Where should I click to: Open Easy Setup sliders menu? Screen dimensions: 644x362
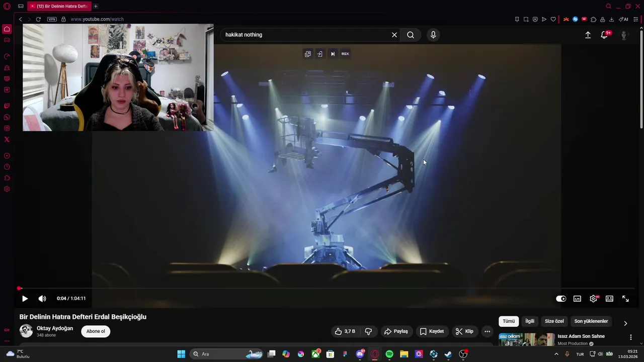click(635, 19)
